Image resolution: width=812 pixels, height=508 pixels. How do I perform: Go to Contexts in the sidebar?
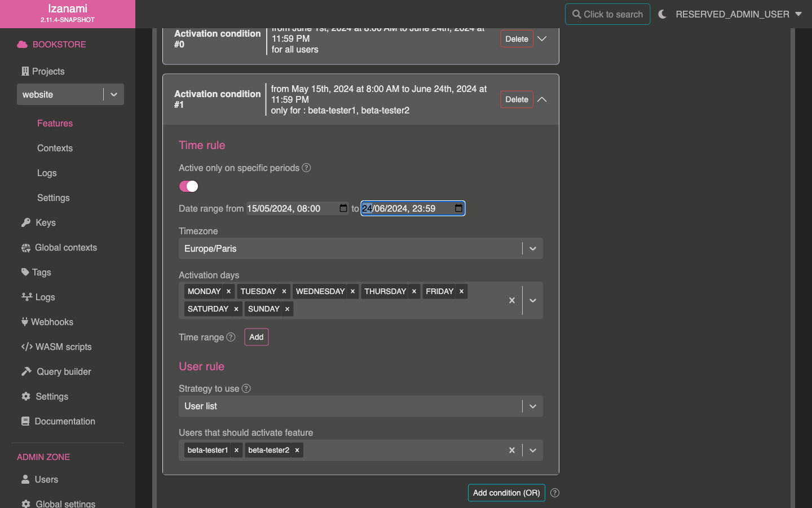click(55, 148)
